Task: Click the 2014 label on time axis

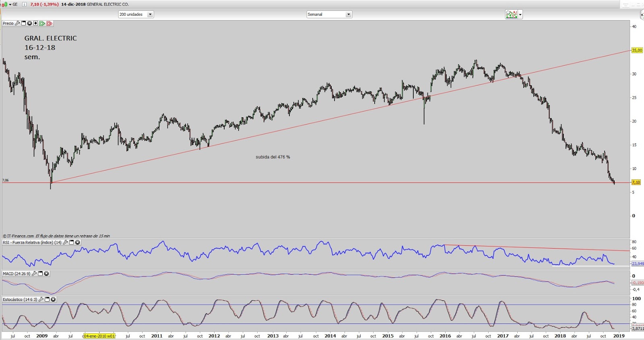Action: click(x=330, y=336)
